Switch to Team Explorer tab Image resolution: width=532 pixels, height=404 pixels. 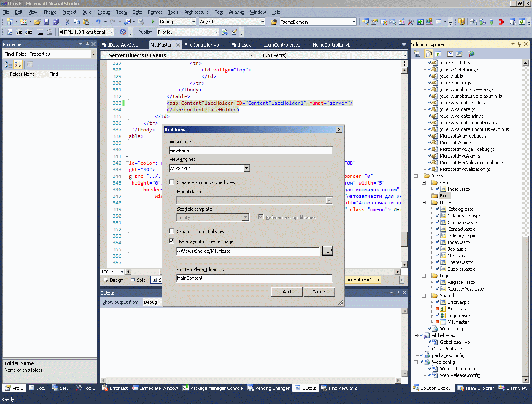(475, 388)
